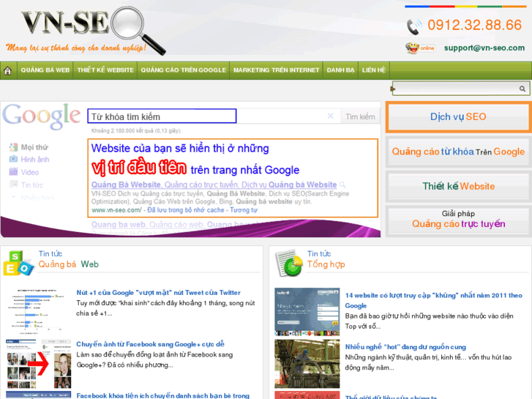Open the Quảng bá web menu

(x=45, y=70)
